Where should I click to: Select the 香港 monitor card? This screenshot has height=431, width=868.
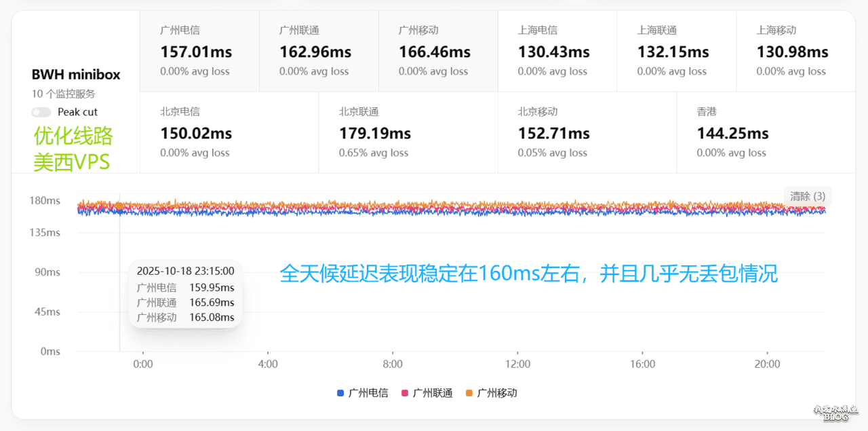point(766,132)
